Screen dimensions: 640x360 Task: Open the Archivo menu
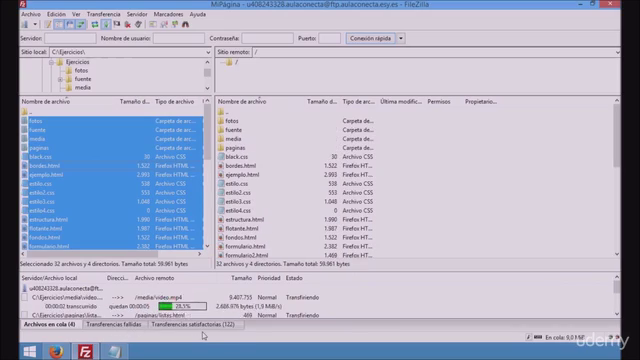(x=31, y=14)
